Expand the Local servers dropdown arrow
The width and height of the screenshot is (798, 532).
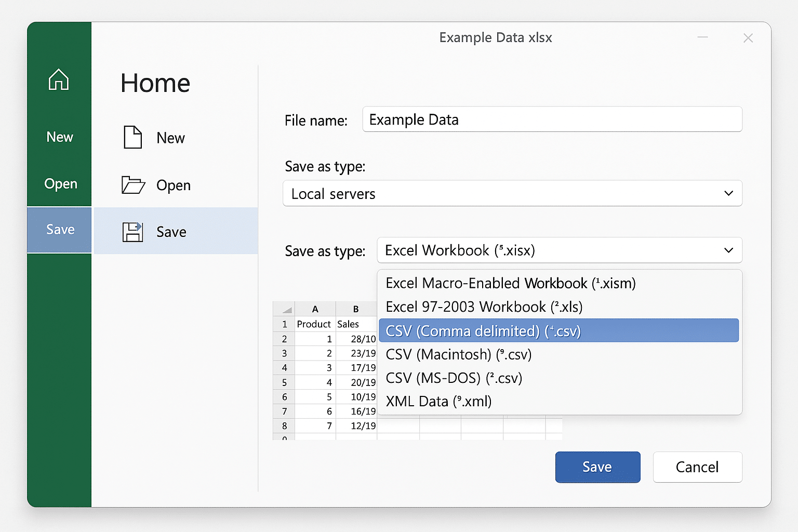click(x=728, y=193)
